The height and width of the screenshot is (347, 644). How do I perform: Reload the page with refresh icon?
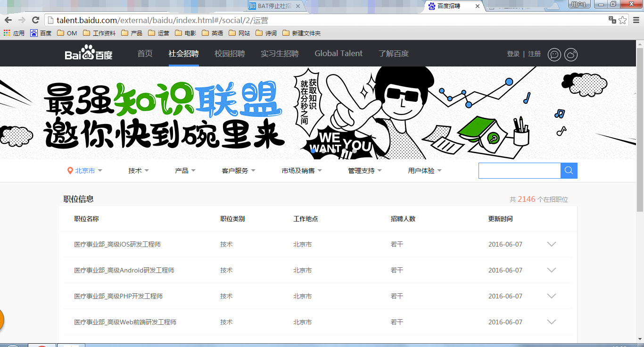(x=35, y=20)
